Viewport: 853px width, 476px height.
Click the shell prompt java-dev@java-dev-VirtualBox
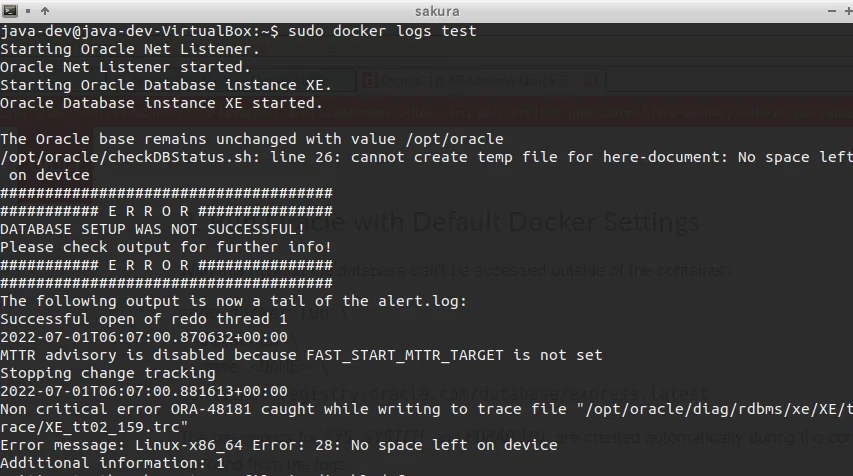(x=126, y=31)
